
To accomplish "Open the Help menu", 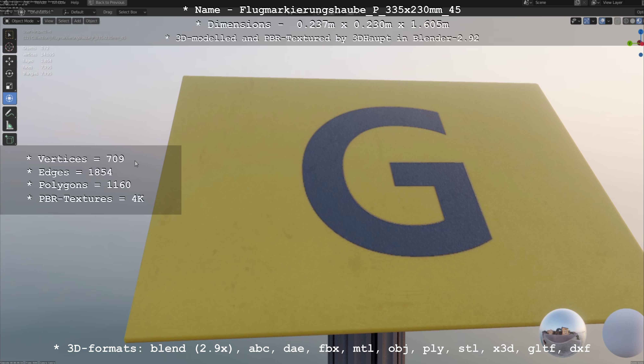I will [75, 2].
